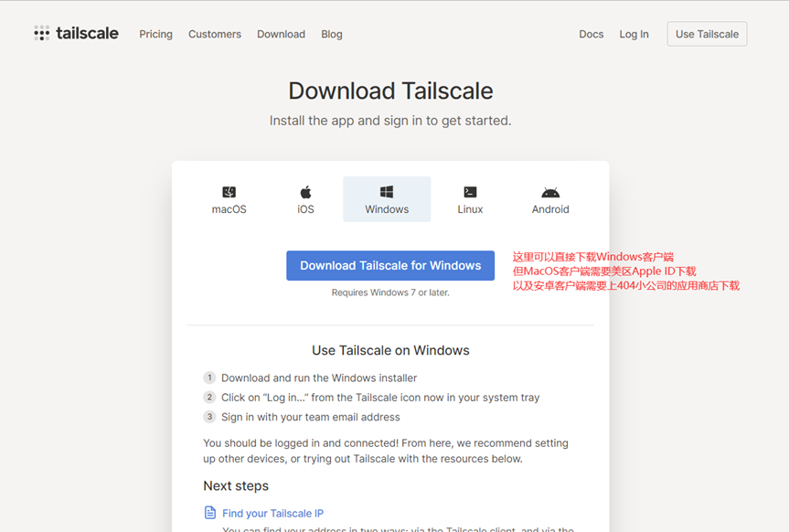789x532 pixels.
Task: Click Download Tailscale for Windows button
Action: click(x=390, y=266)
